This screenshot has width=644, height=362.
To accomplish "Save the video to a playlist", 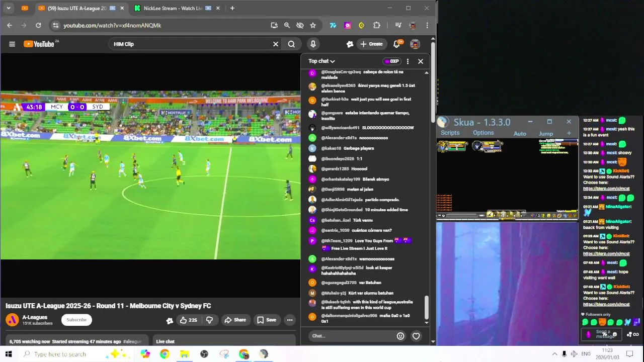I will point(266,320).
